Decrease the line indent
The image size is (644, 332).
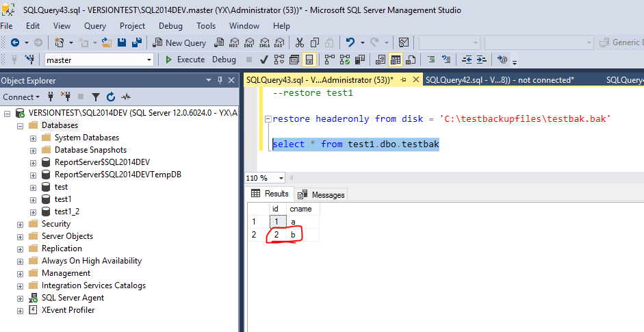coord(467,60)
